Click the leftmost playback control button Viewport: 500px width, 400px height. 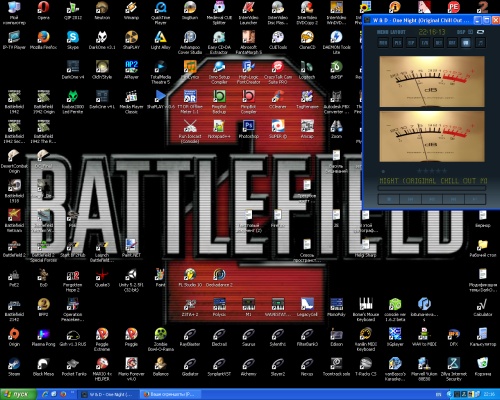pyautogui.click(x=389, y=199)
